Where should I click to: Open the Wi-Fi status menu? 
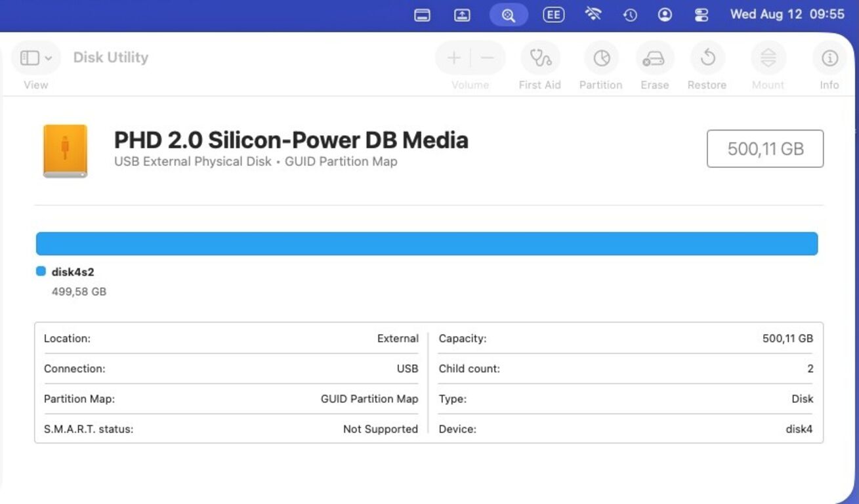pos(593,14)
